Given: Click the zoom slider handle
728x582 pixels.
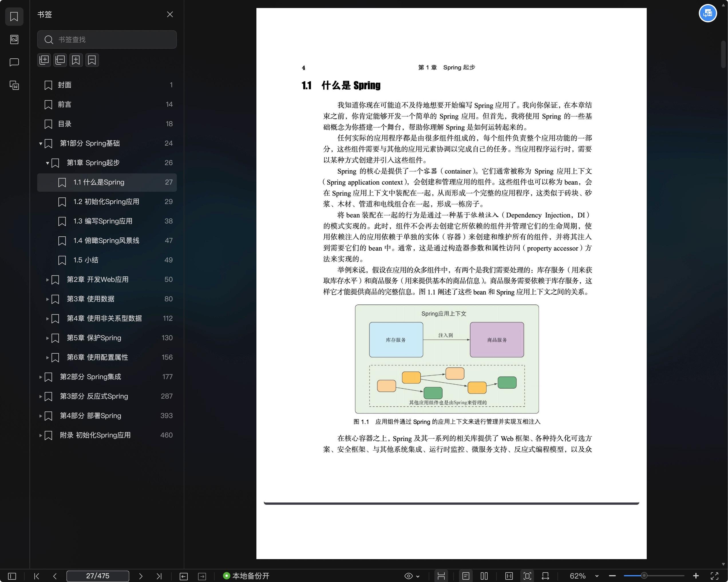Looking at the screenshot, I should click(x=644, y=576).
